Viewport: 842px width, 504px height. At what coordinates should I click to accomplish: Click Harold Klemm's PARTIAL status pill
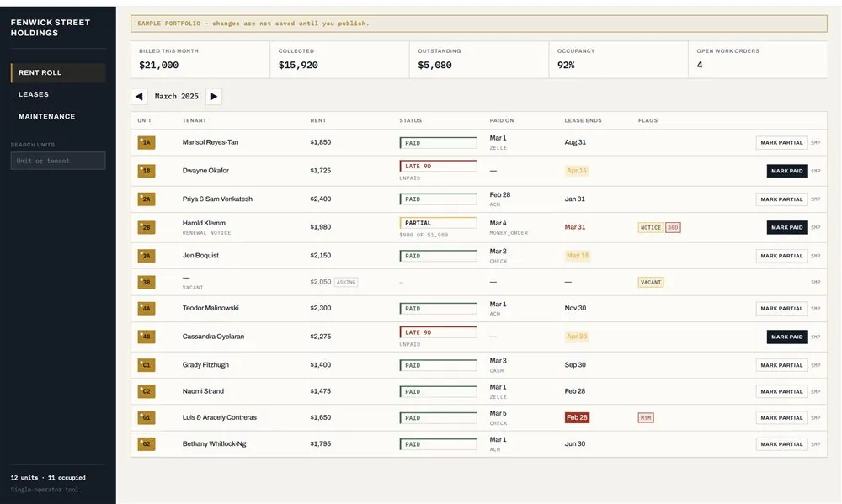(438, 223)
